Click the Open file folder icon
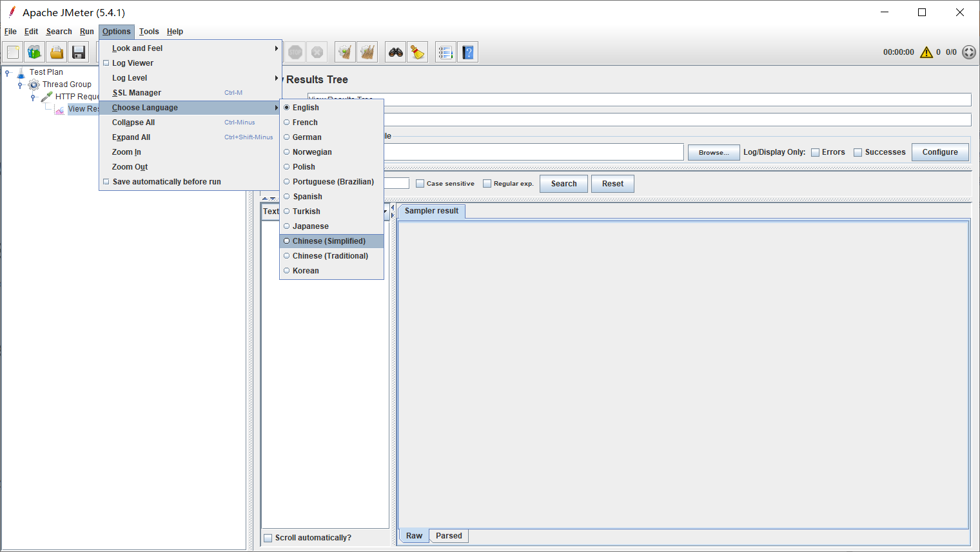The image size is (980, 552). click(x=57, y=52)
